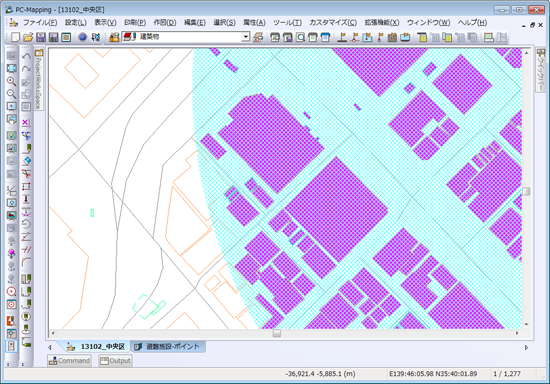Click the 1 / 1,277 status counter

(507, 374)
